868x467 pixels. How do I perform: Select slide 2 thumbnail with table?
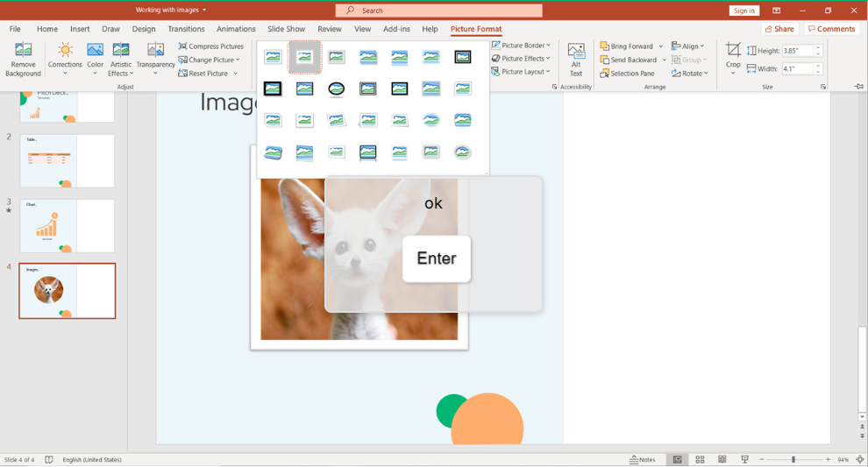click(x=67, y=160)
